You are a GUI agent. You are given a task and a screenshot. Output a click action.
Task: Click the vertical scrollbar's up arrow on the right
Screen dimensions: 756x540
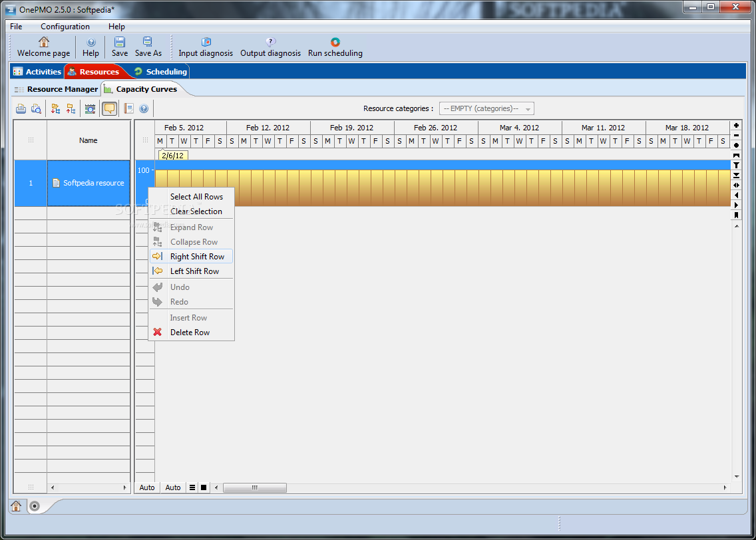(x=737, y=226)
